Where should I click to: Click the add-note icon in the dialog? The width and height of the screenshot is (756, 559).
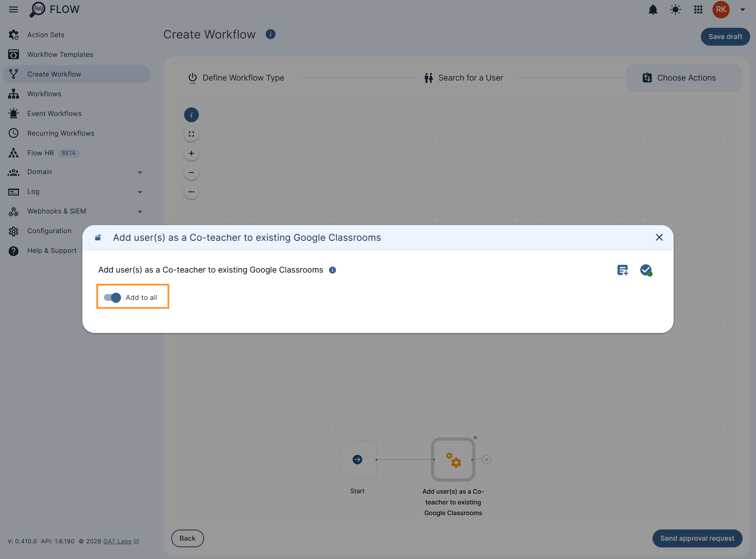click(622, 270)
